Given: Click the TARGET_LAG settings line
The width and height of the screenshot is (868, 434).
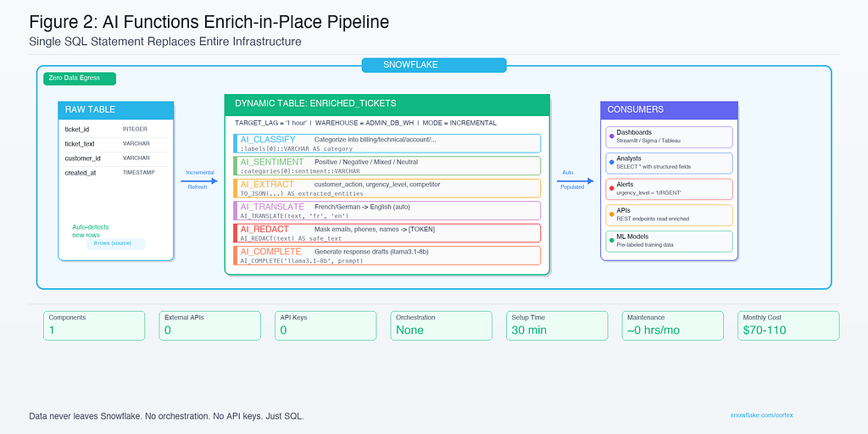Looking at the screenshot, I should click(x=365, y=123).
